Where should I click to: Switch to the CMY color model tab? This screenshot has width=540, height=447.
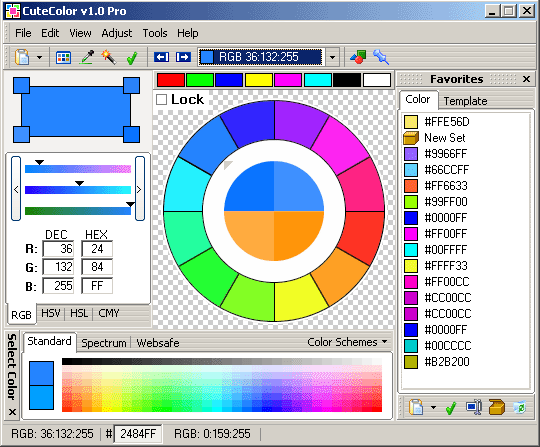click(108, 313)
